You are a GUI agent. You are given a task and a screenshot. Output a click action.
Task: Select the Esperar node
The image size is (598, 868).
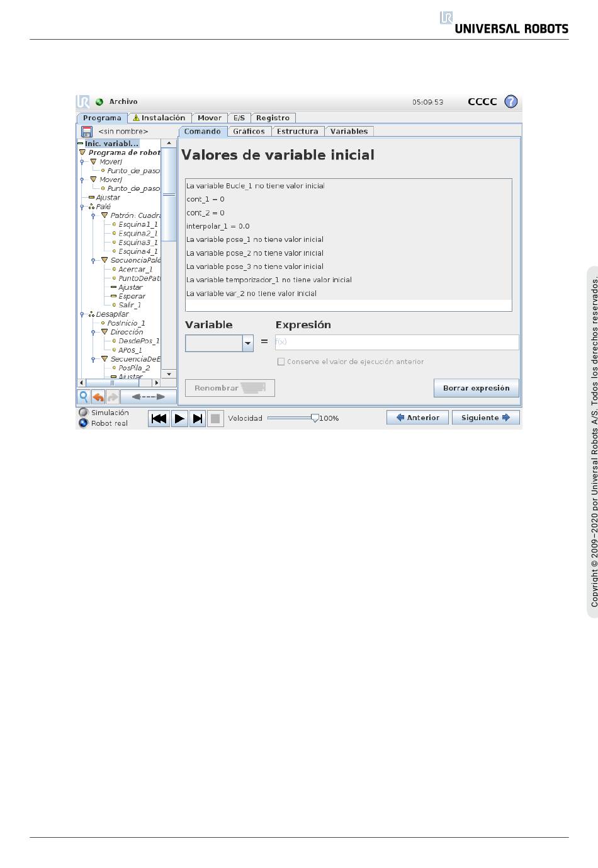(x=132, y=296)
